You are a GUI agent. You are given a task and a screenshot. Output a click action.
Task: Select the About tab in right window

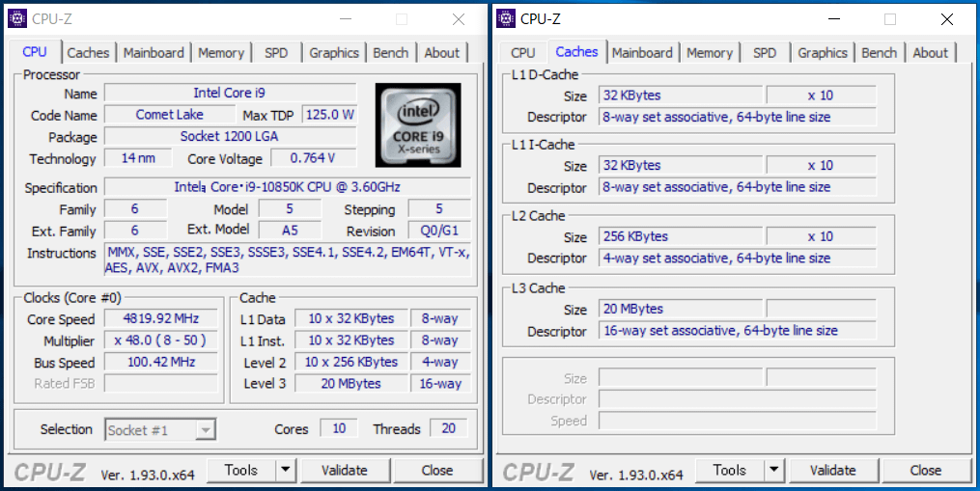(x=931, y=53)
